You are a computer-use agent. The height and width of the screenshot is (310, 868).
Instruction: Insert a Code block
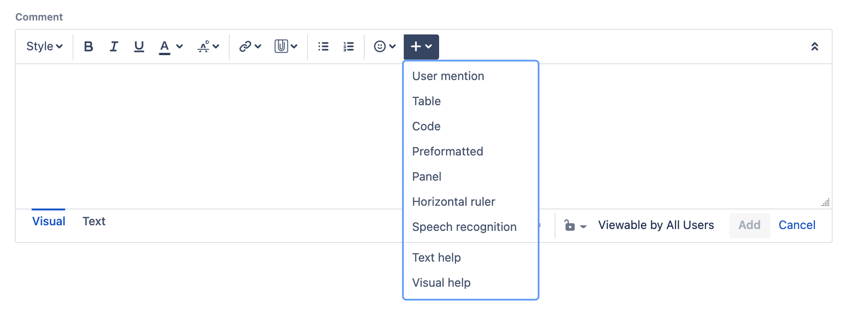471,126
